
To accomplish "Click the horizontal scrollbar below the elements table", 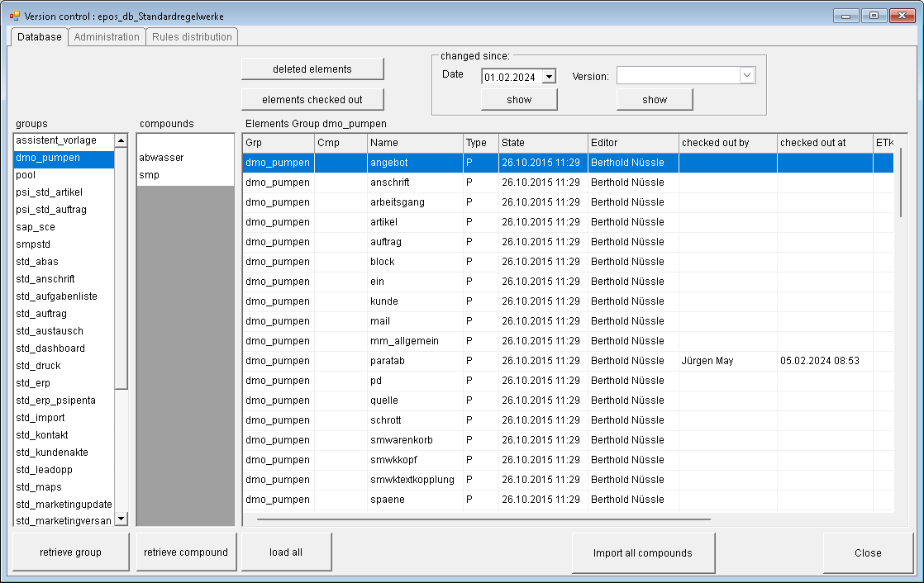I will click(x=479, y=519).
